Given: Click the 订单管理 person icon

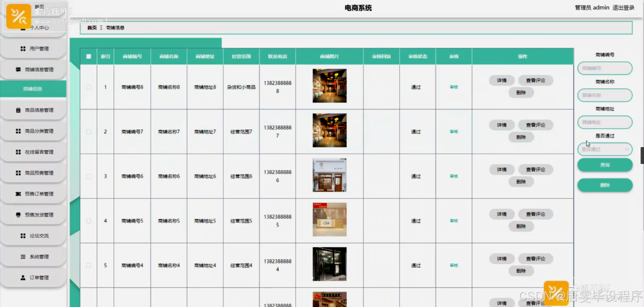Looking at the screenshot, I should [23, 277].
